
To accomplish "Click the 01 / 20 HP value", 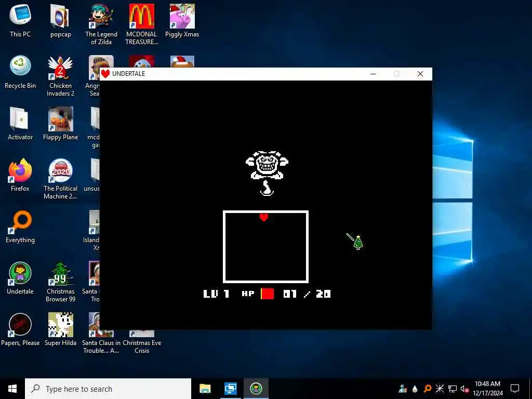I will click(307, 294).
